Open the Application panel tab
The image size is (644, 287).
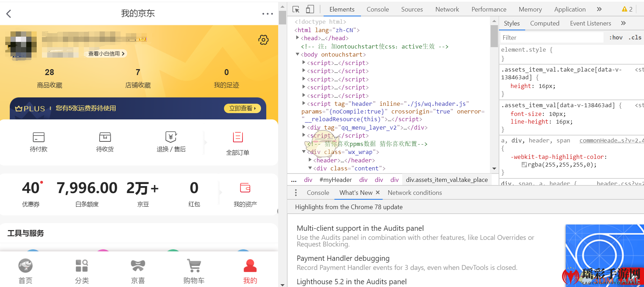(570, 9)
